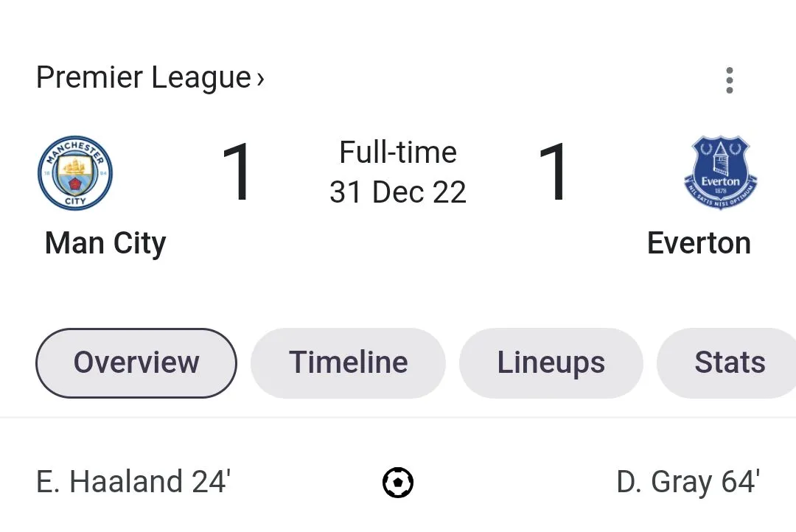Click the 31 Dec 22 match date
Viewport: 796px width, 532px height.
coord(398,192)
